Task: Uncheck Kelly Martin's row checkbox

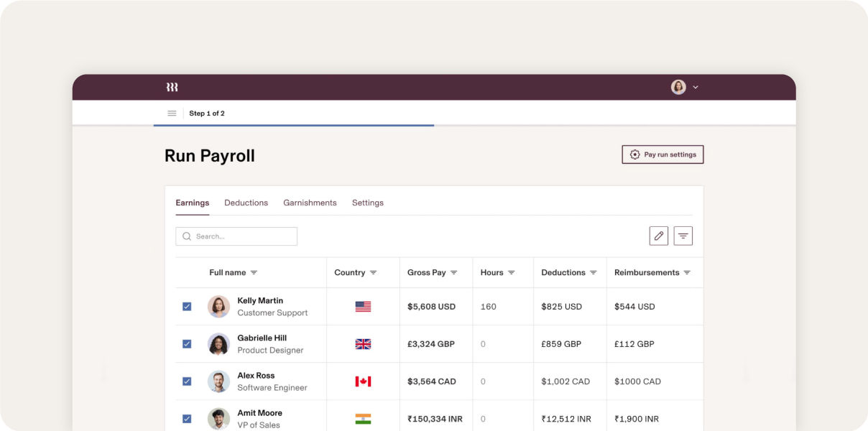Action: [187, 305]
